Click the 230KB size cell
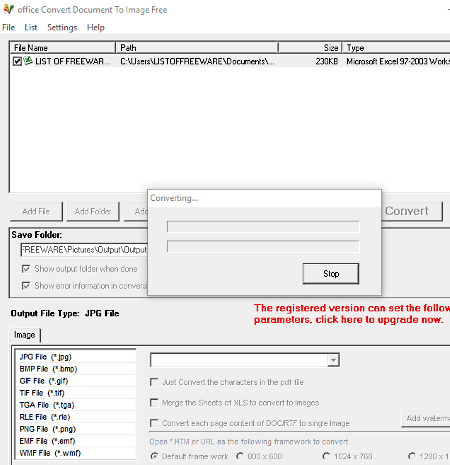Viewport: 450px width, 465px height. pyautogui.click(x=327, y=61)
